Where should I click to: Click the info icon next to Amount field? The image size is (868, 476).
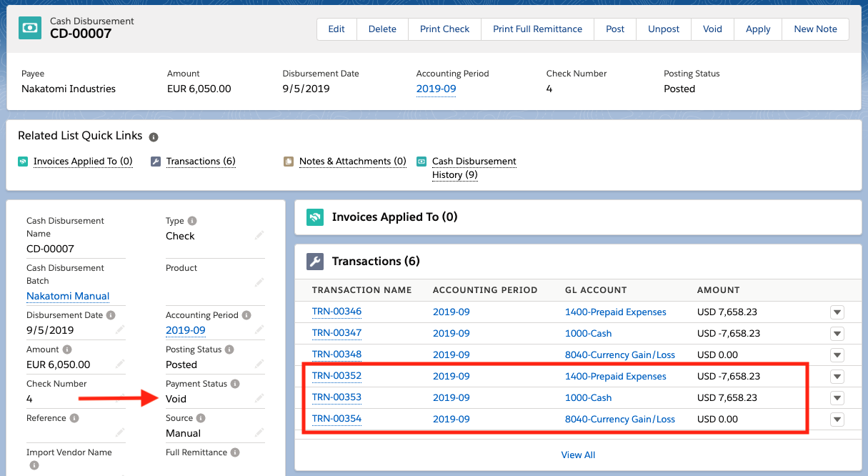pyautogui.click(x=67, y=349)
